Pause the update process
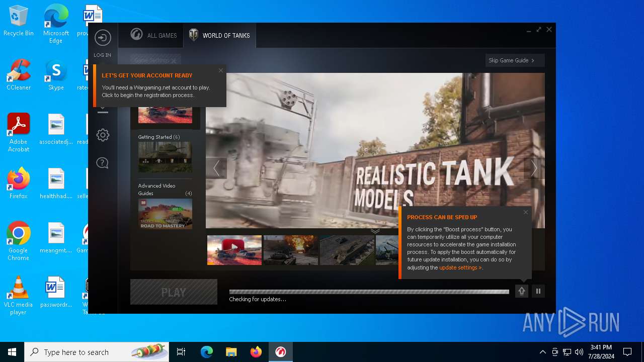 [538, 291]
